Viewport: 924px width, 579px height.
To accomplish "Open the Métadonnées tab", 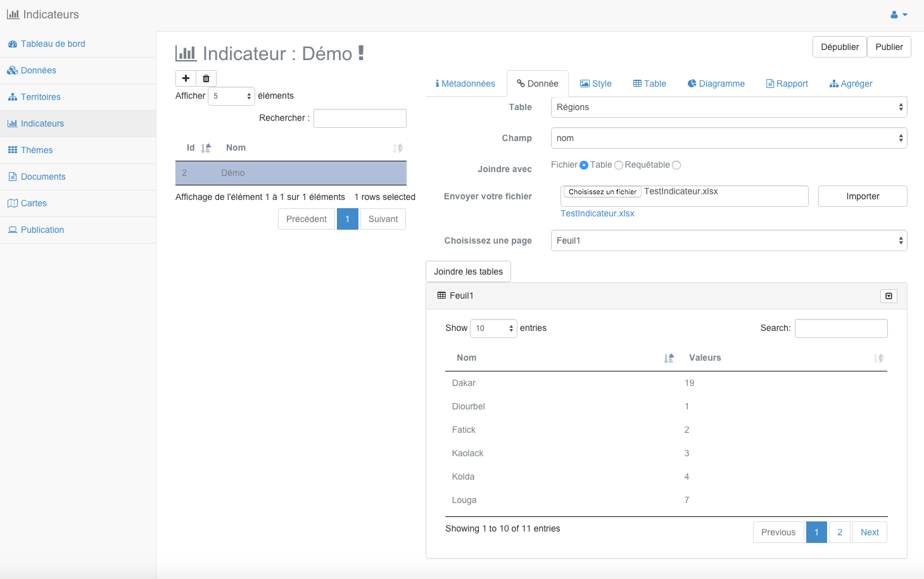I will point(465,84).
